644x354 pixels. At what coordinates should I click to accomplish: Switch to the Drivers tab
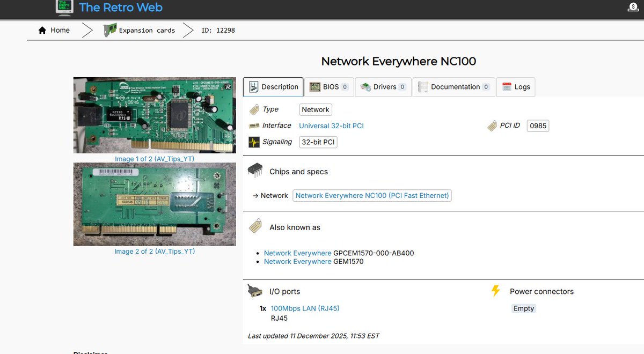(x=383, y=87)
